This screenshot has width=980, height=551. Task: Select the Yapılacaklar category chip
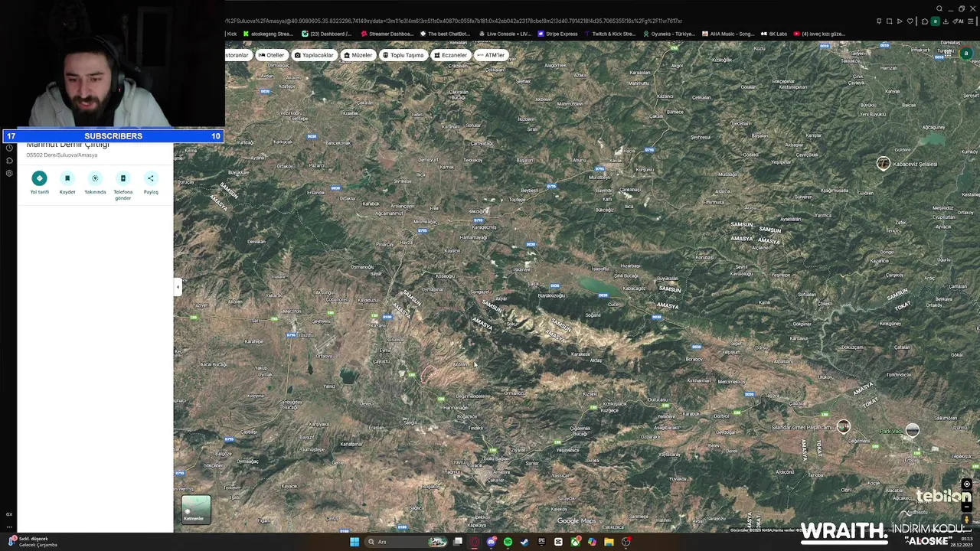click(314, 55)
